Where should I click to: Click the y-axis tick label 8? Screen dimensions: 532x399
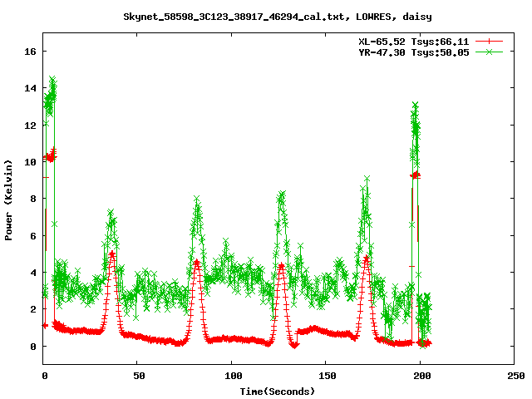tap(33, 199)
